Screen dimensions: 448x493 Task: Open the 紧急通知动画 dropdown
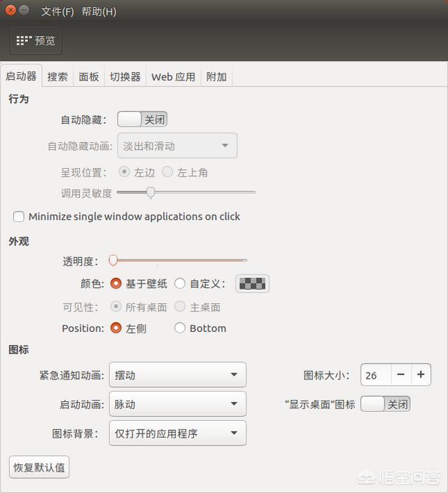tap(178, 375)
